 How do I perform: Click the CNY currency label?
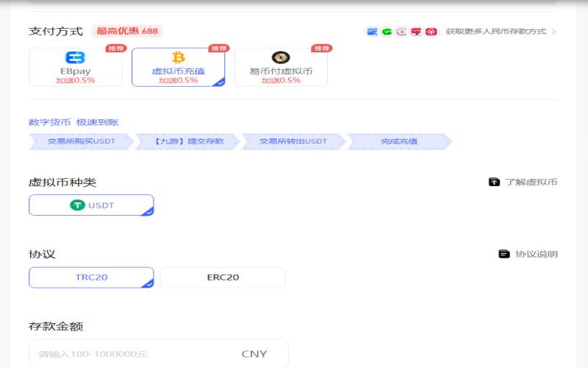tap(254, 354)
